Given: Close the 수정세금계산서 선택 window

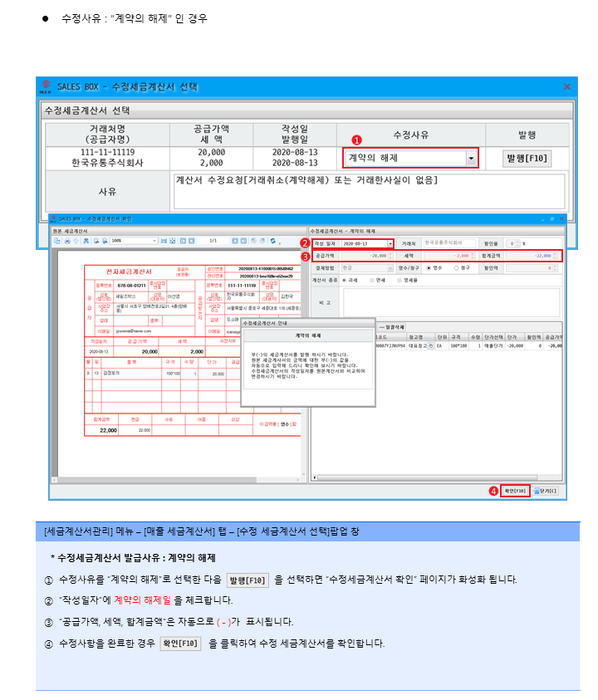Looking at the screenshot, I should [x=566, y=86].
